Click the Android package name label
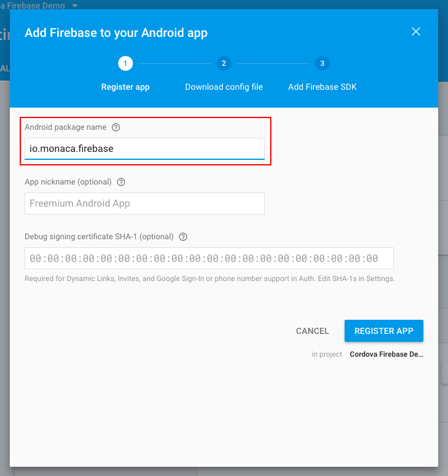Image resolution: width=448 pixels, height=476 pixels. coord(65,127)
